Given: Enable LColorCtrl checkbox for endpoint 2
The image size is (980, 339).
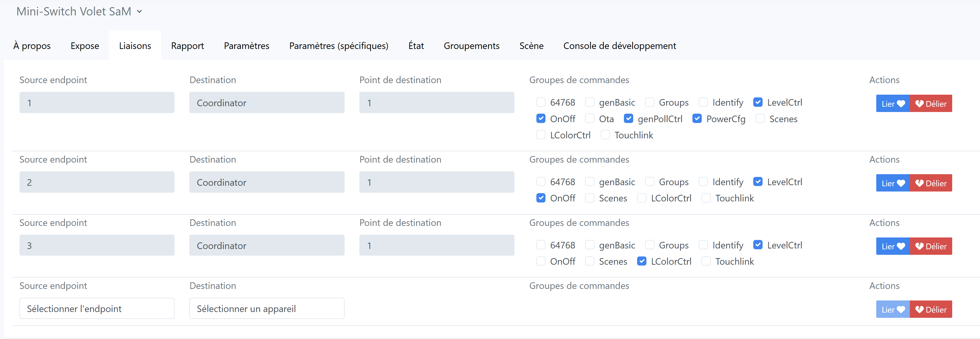Looking at the screenshot, I should [641, 198].
